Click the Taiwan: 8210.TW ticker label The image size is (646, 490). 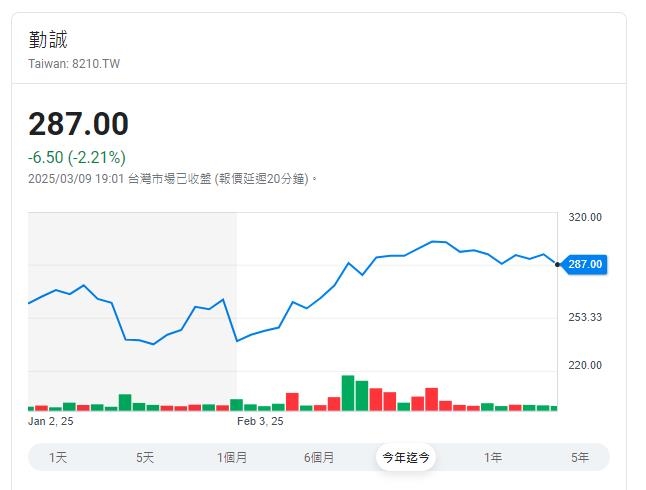[x=74, y=64]
